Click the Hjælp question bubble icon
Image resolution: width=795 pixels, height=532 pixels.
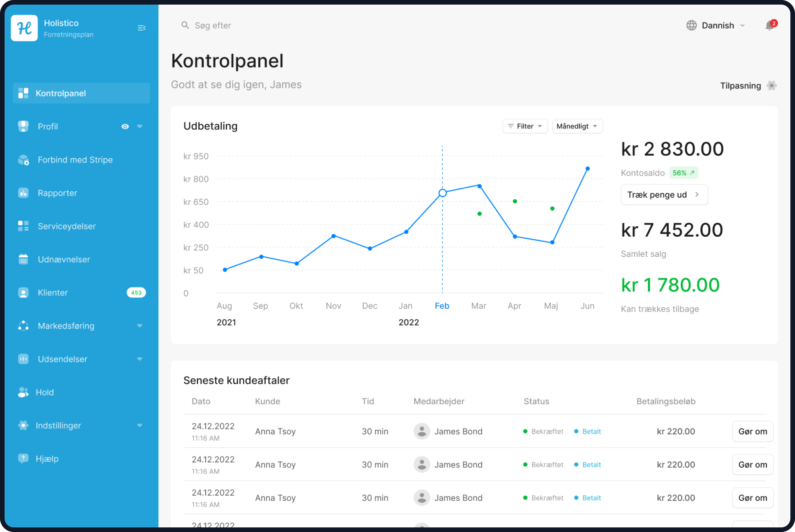24,459
